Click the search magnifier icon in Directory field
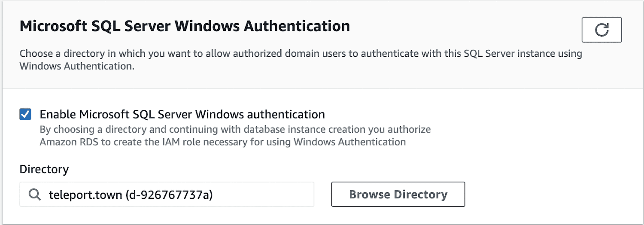 point(34,195)
